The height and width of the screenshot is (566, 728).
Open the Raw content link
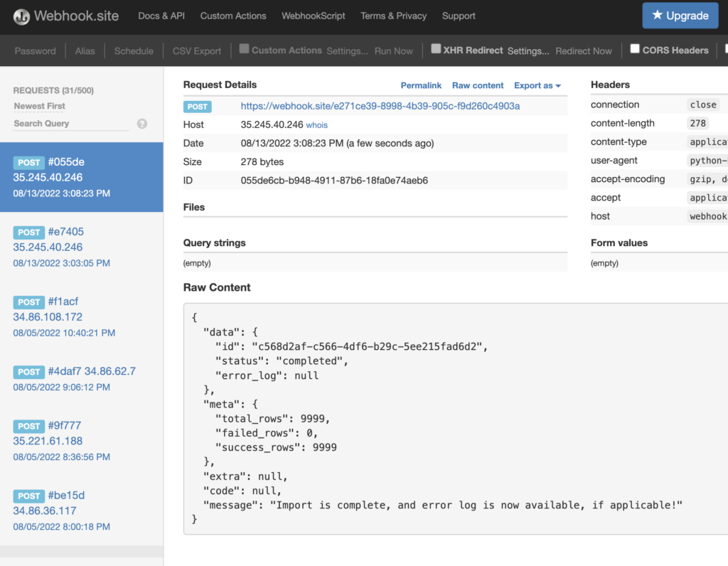tap(478, 85)
